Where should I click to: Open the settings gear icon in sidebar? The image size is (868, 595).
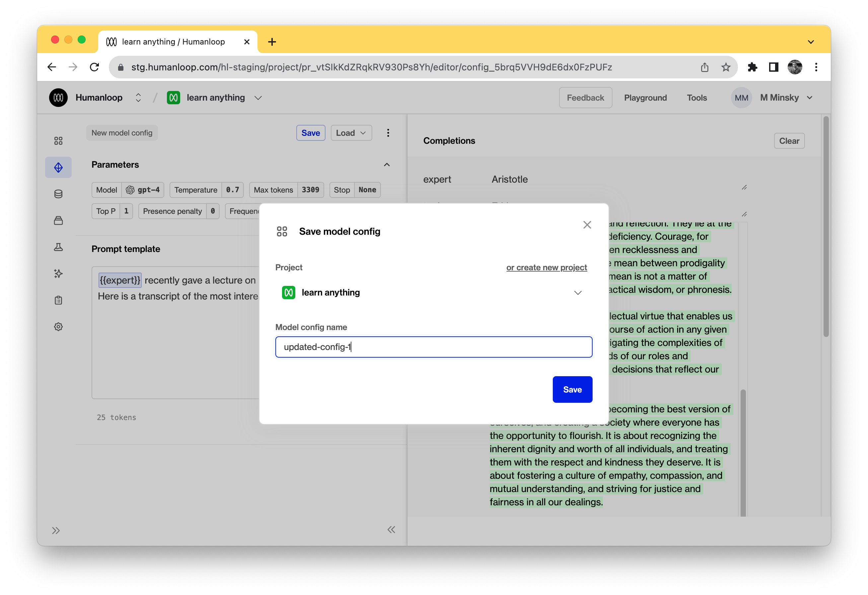[x=58, y=327]
